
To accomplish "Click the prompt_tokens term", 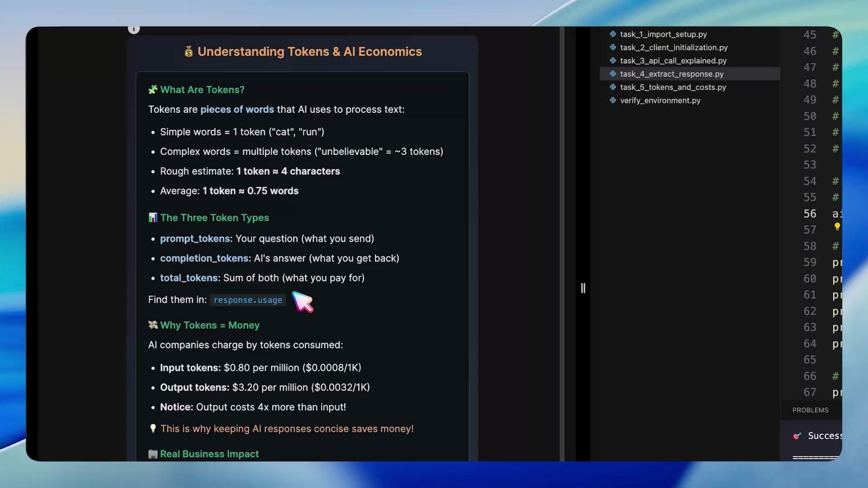I will click(x=195, y=239).
